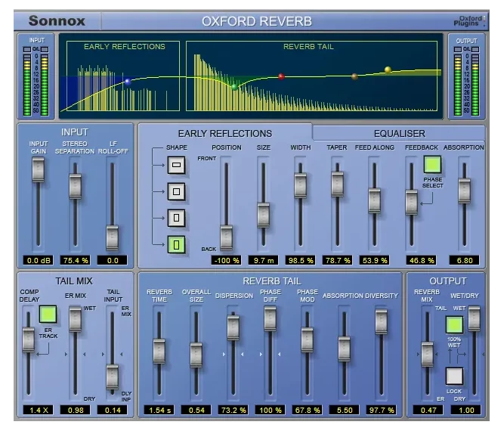This screenshot has height=431, width=504.
Task: Click the Absorption value 6.80
Action: pyautogui.click(x=465, y=260)
